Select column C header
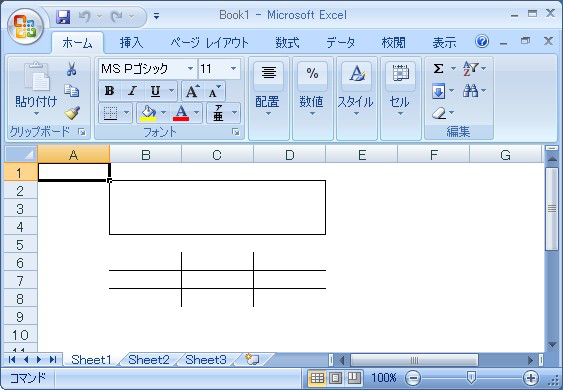 pos(217,155)
